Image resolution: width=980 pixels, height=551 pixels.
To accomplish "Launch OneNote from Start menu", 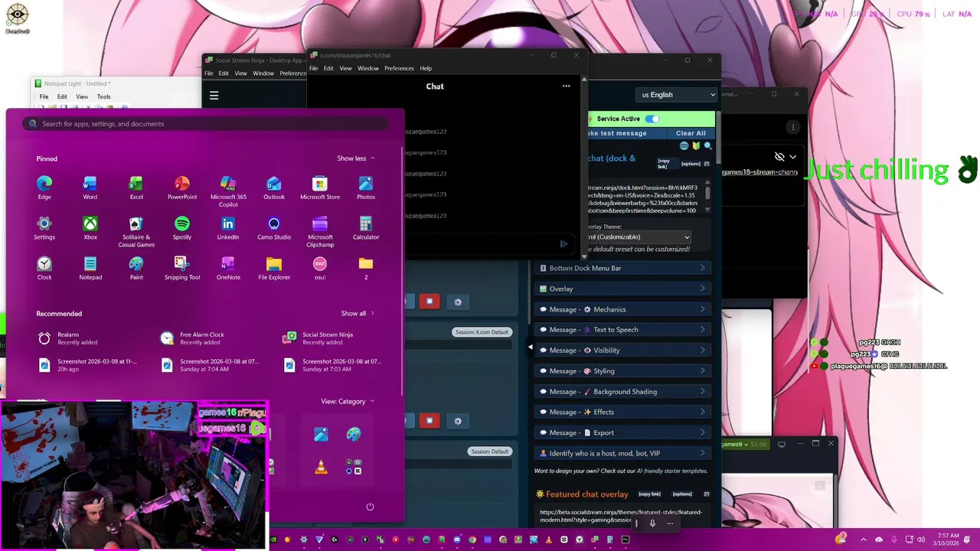I will pyautogui.click(x=228, y=268).
